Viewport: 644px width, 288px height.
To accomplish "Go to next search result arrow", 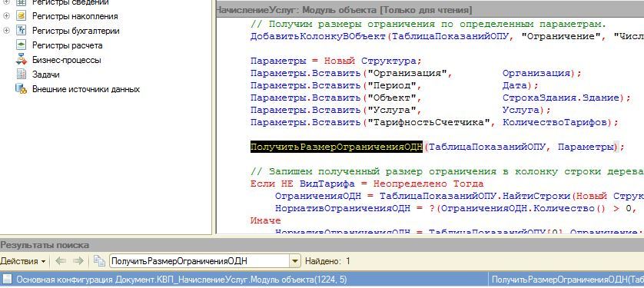I will 78,261.
